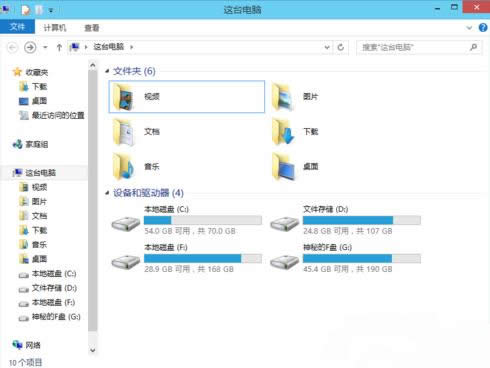Click the C: drive usage bar
490x368 pixels.
(x=203, y=220)
